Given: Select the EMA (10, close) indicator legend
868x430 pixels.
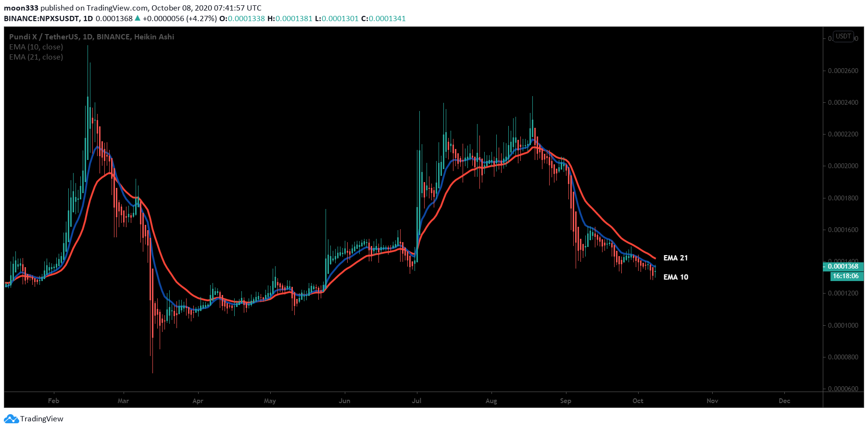Looking at the screenshot, I should pos(36,47).
